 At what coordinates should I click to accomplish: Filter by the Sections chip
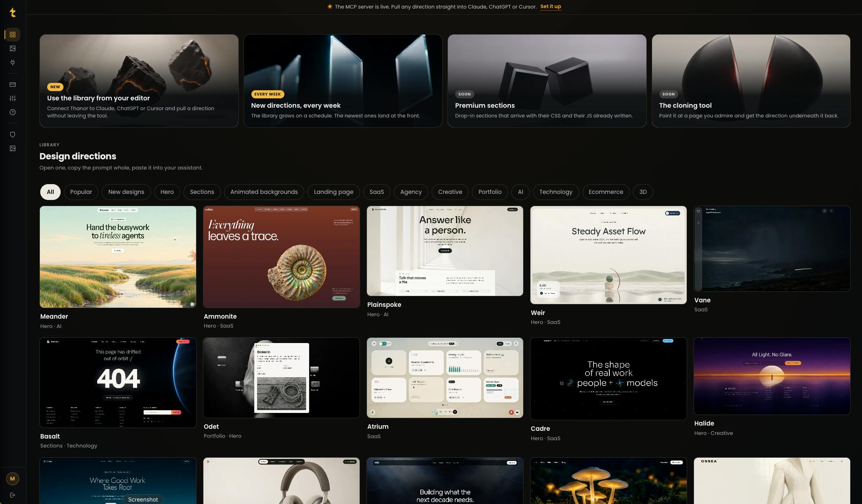click(x=202, y=192)
